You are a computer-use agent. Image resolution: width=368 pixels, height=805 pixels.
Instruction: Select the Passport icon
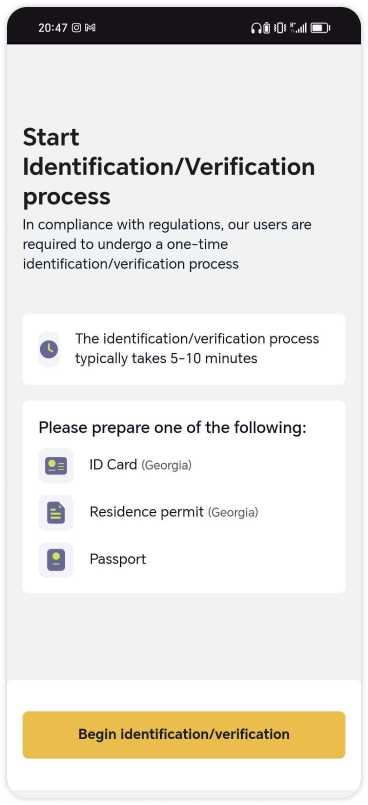(x=56, y=560)
